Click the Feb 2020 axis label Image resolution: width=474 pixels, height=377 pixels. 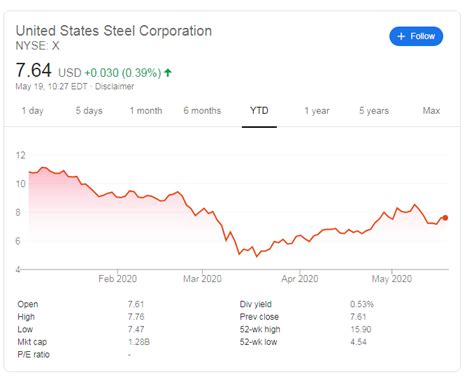coord(117,279)
